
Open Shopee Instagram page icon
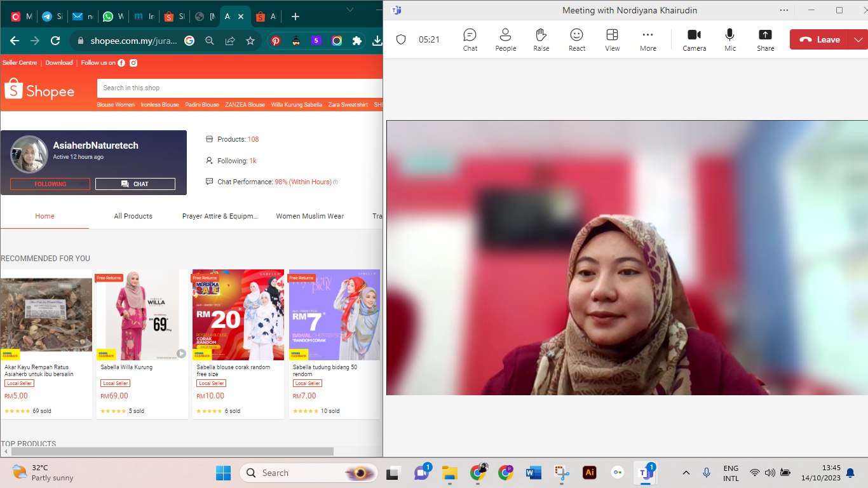[133, 62]
